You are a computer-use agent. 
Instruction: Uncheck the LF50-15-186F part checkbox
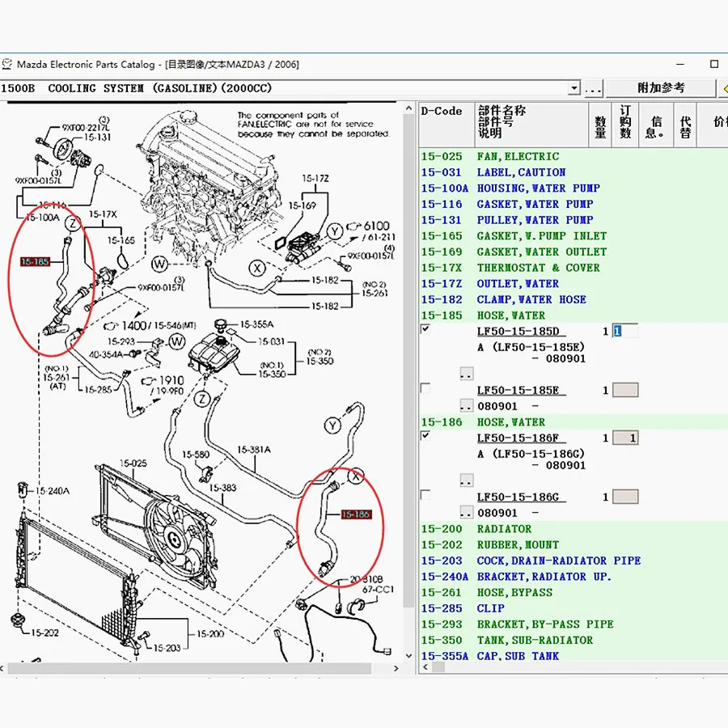coord(425,436)
